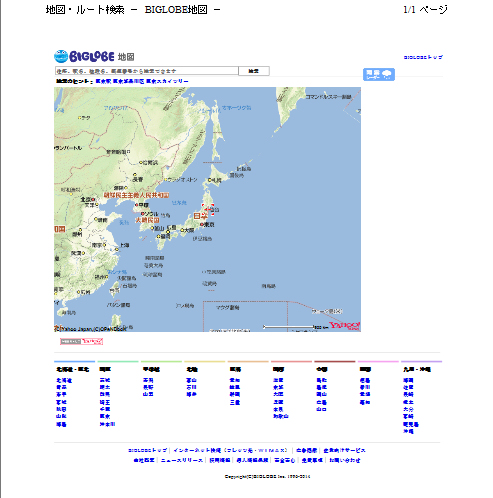The height and width of the screenshot is (498, 493).
Task: Open the お問い合わせ footer link
Action: [x=345, y=460]
